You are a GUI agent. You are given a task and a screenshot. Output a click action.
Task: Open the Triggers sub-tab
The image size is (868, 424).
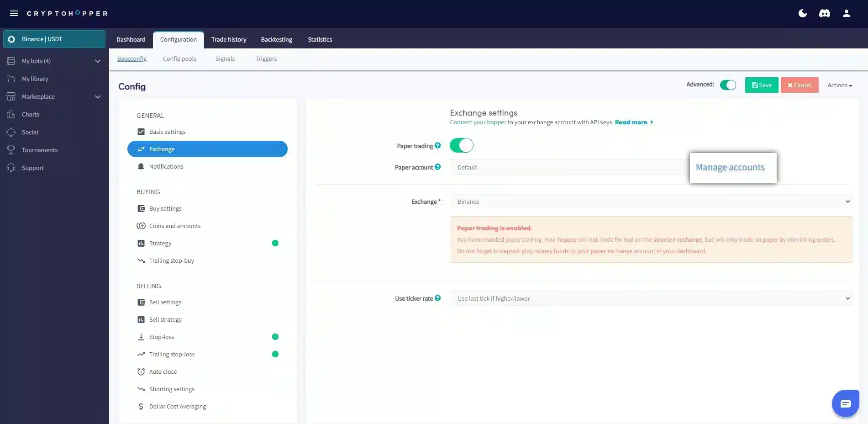click(x=266, y=58)
